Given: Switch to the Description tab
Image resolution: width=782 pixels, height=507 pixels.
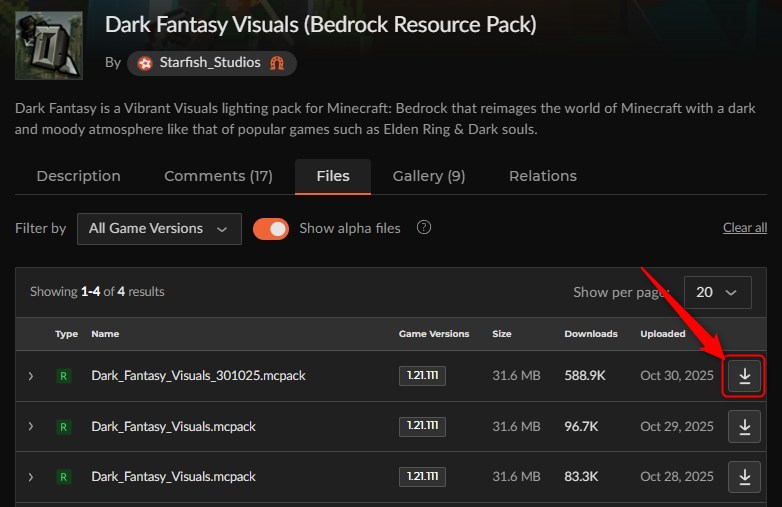Looking at the screenshot, I should coord(78,176).
